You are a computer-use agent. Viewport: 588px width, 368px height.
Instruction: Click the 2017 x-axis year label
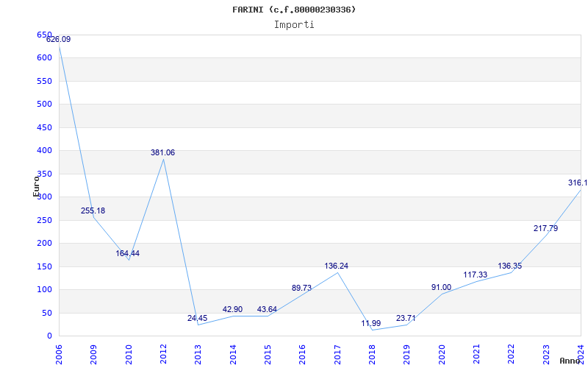(x=337, y=355)
